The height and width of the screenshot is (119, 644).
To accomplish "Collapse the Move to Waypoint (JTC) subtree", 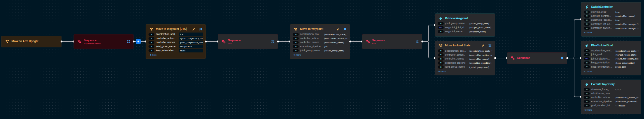I will (x=200, y=29).
